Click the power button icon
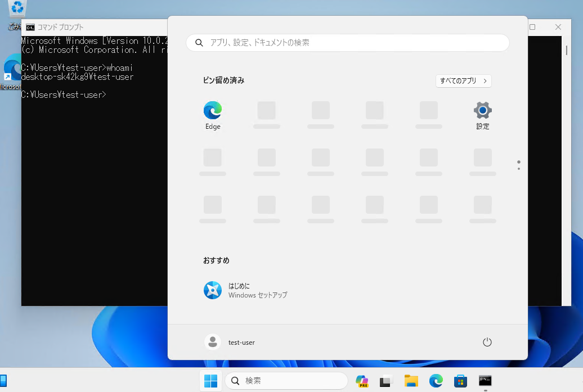583x392 pixels. 487,342
